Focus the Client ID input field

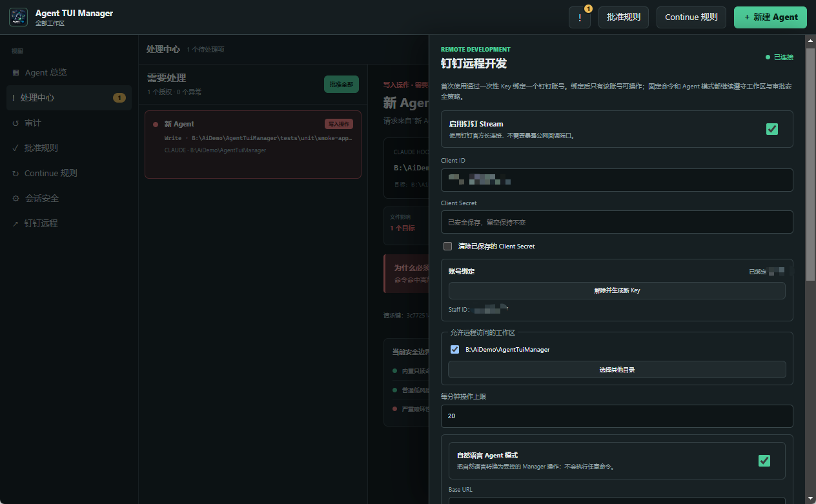point(617,180)
